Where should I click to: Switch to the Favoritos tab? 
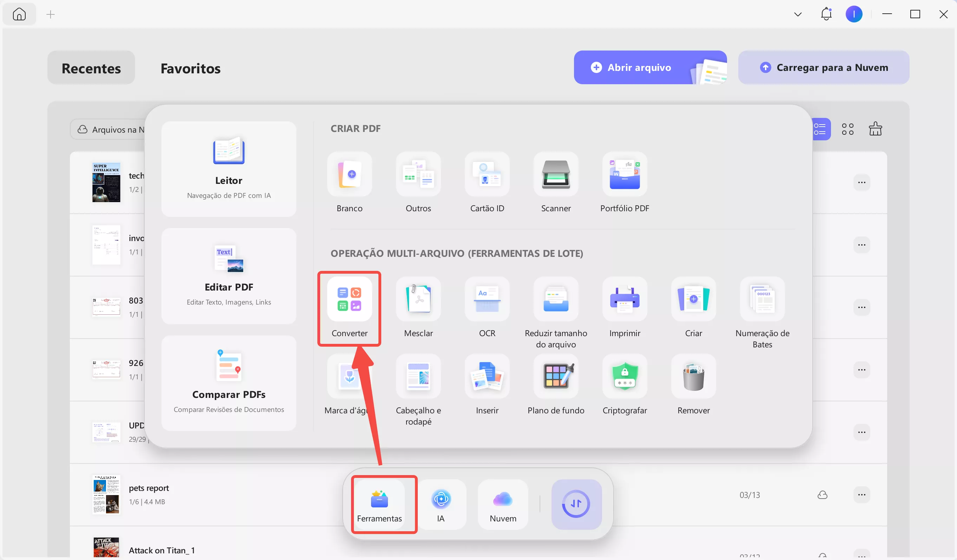(190, 68)
